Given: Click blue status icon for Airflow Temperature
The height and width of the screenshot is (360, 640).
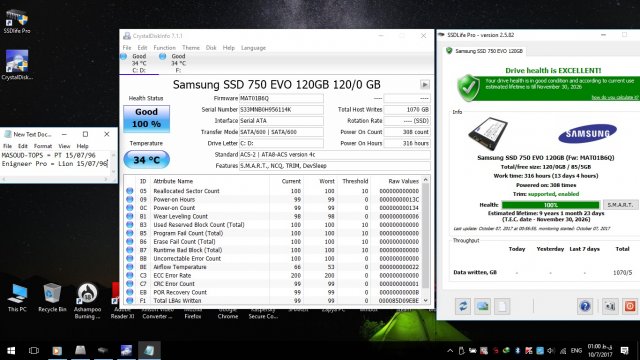Looking at the screenshot, I should coord(130,267).
